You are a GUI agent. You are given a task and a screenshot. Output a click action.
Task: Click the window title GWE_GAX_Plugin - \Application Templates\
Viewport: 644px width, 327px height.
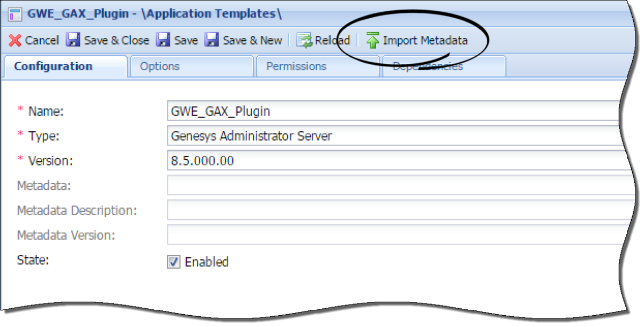154,13
